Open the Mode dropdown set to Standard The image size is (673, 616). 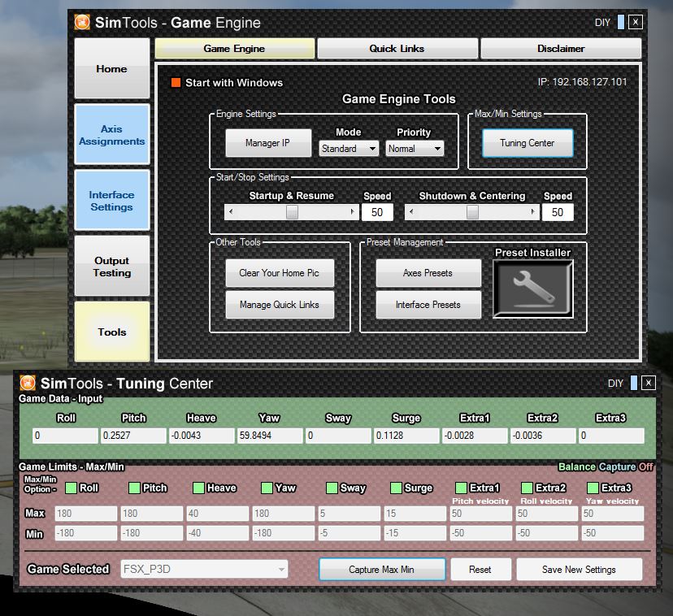[x=349, y=149]
